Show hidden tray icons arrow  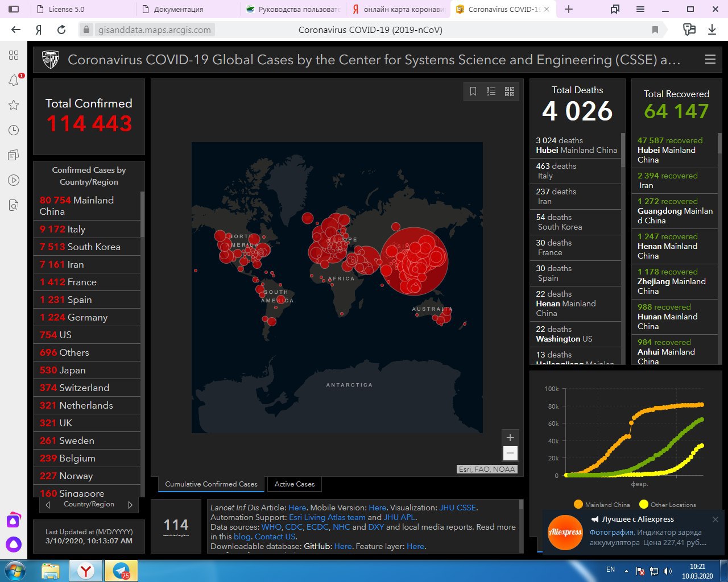coord(626,571)
